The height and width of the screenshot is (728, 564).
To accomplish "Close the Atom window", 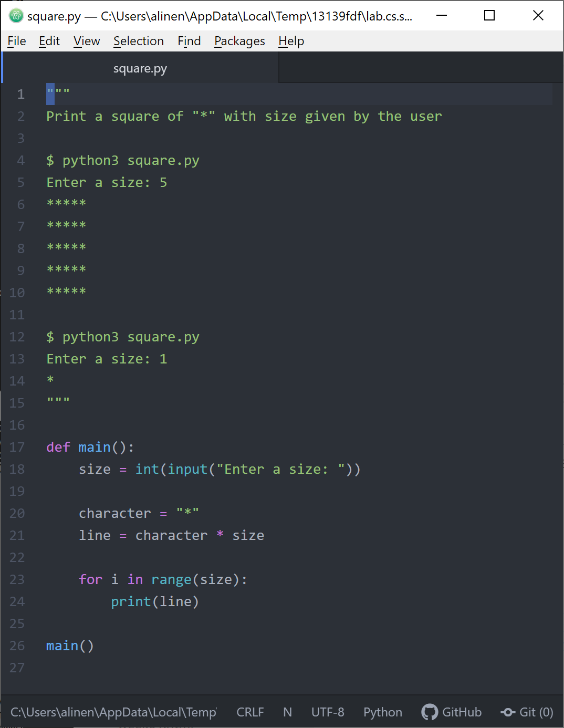I will point(538,16).
